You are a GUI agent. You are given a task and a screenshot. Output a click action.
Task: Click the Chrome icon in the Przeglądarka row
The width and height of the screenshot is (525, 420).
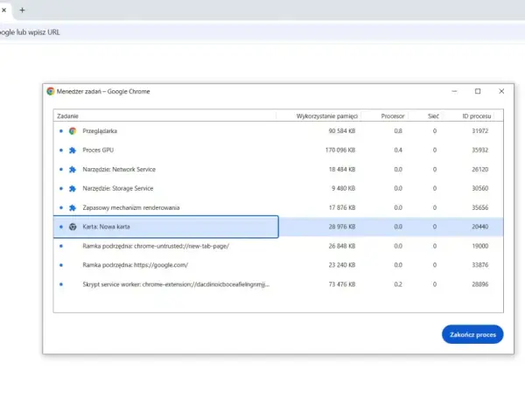tap(73, 131)
